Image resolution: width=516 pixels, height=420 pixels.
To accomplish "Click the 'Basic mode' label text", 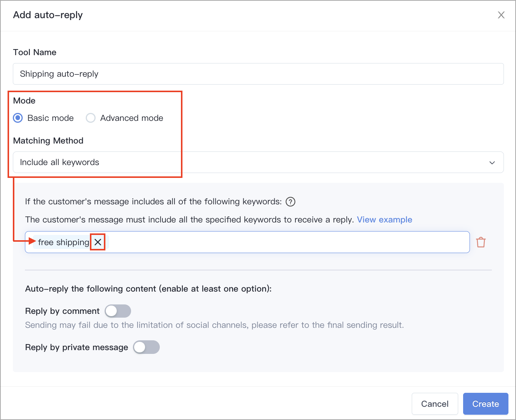I will [51, 118].
